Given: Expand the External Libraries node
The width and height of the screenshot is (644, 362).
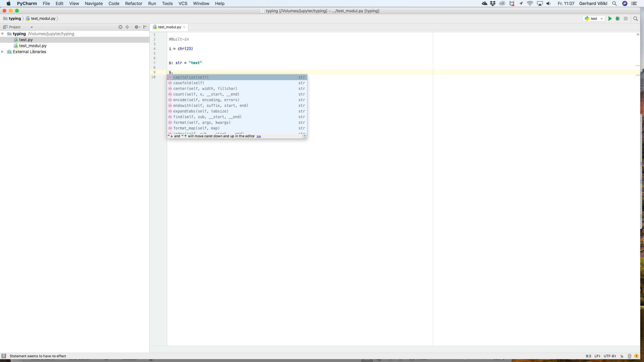Looking at the screenshot, I should pos(3,52).
